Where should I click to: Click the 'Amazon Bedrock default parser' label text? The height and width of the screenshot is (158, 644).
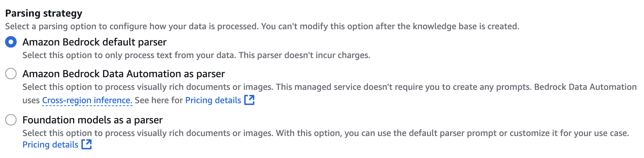(x=94, y=42)
